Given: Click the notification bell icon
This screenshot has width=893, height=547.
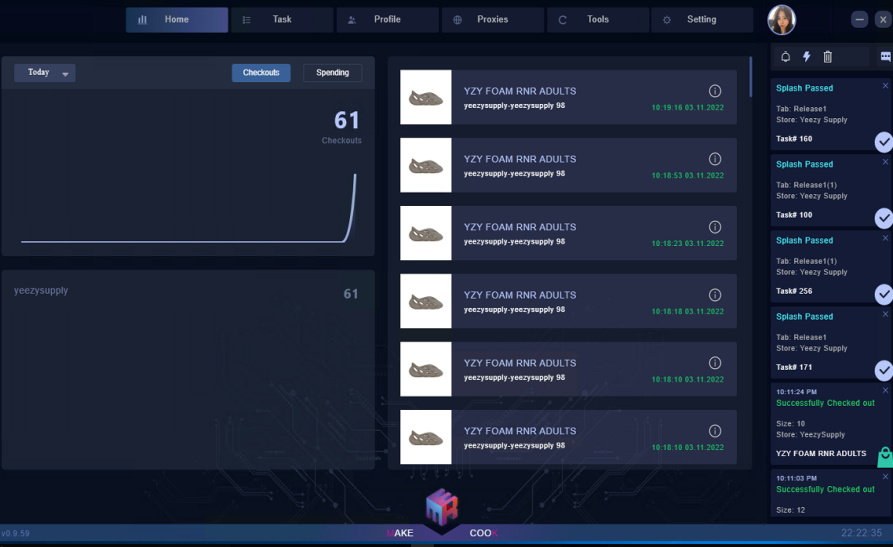Looking at the screenshot, I should point(785,56).
